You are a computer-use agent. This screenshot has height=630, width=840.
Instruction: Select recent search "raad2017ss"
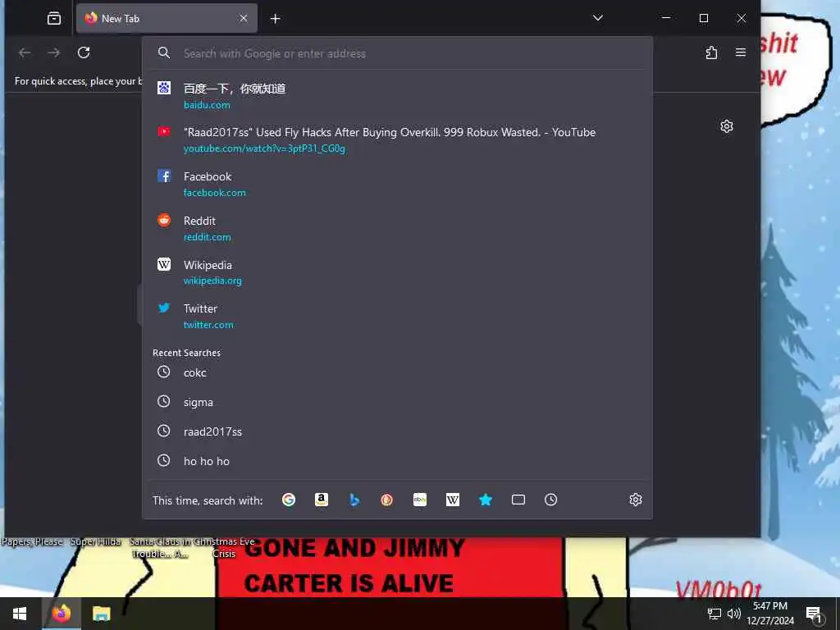[x=397, y=431]
